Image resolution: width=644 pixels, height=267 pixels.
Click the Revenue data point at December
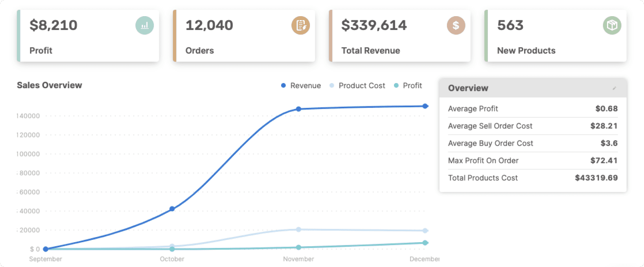(x=425, y=106)
